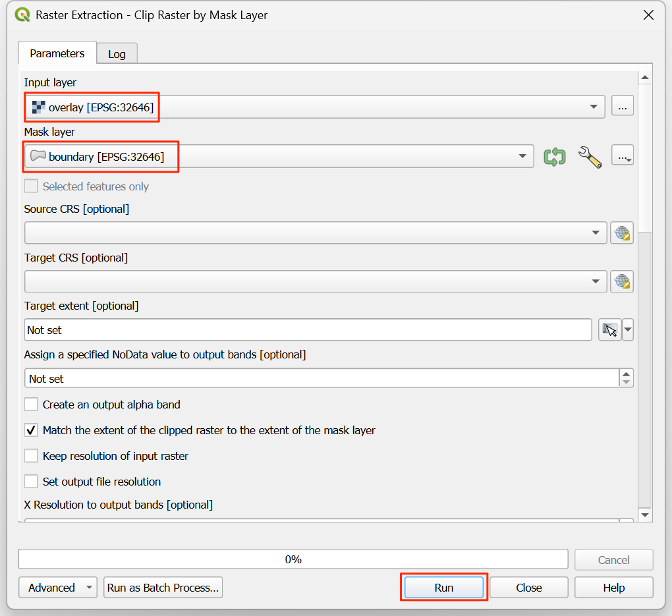Click the target extent map cursor icon
The image size is (672, 616).
point(609,329)
